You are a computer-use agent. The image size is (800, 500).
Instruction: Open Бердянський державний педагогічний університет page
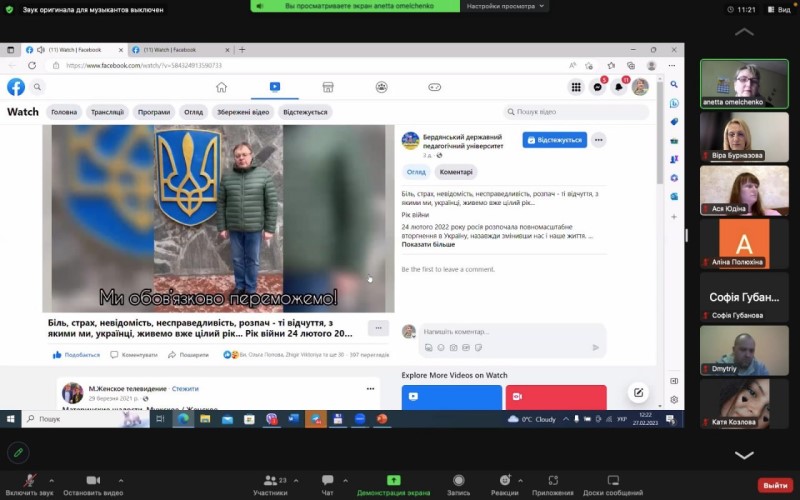click(x=463, y=141)
